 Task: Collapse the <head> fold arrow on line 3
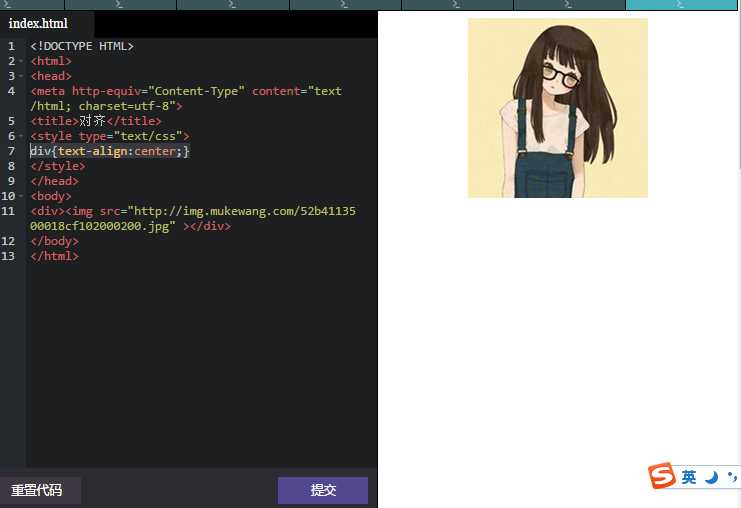[x=21, y=76]
